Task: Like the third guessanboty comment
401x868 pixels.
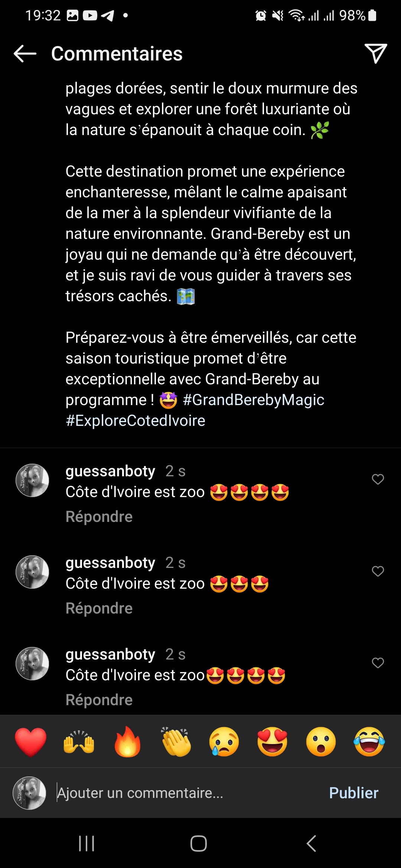Action: pos(378,663)
